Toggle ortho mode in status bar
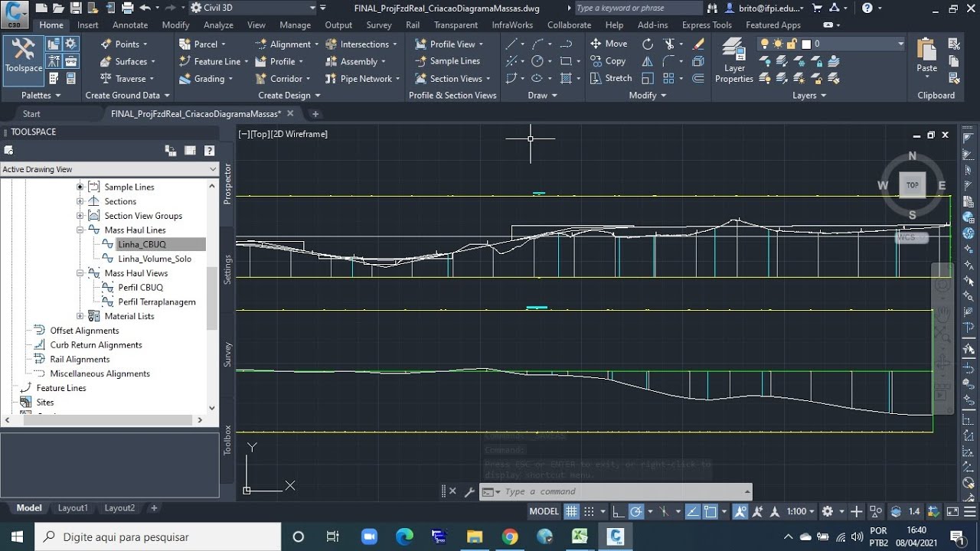 [617, 511]
